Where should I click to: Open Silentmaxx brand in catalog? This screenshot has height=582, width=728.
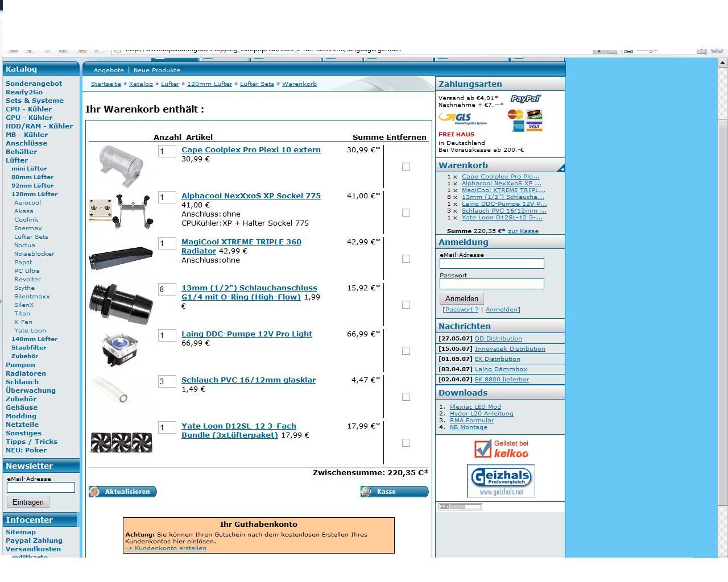(32, 297)
